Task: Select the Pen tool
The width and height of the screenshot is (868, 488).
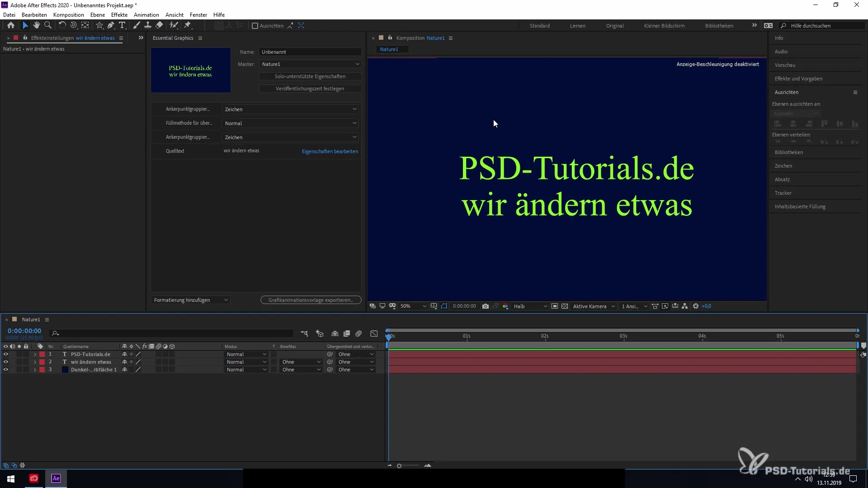Action: point(111,25)
